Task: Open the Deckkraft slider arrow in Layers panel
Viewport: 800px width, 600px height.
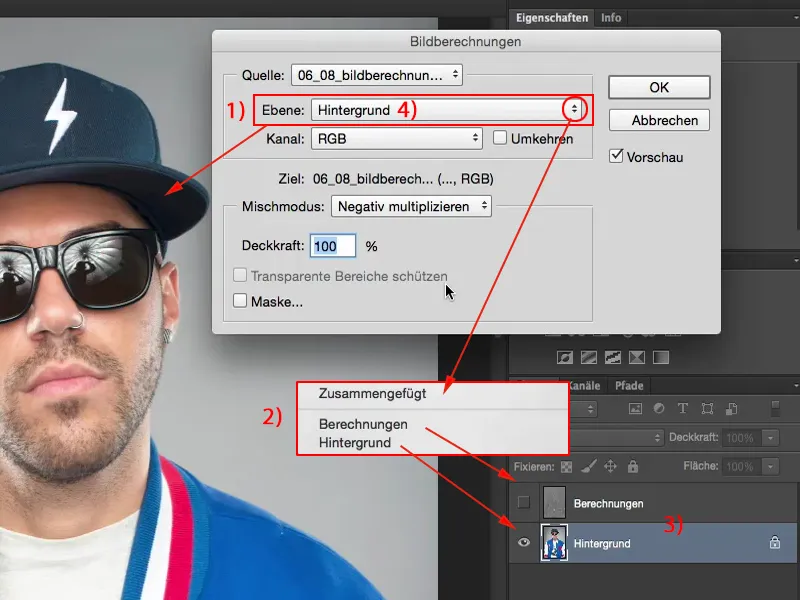Action: tap(770, 438)
